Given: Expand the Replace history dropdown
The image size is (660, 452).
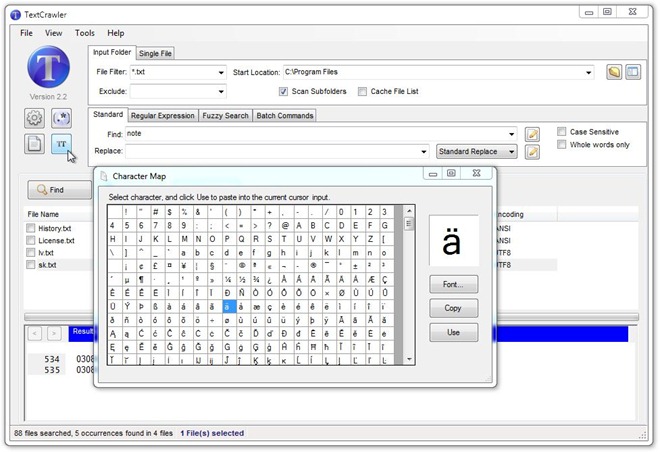Looking at the screenshot, I should pos(424,152).
